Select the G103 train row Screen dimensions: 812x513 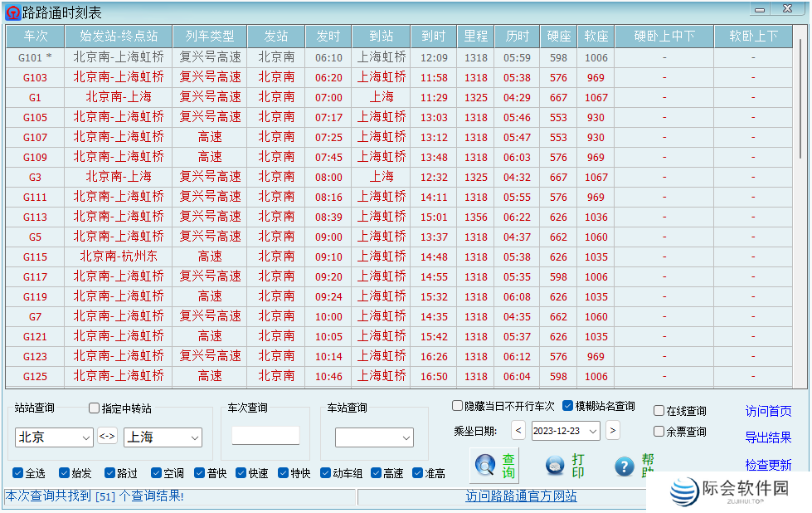point(33,76)
